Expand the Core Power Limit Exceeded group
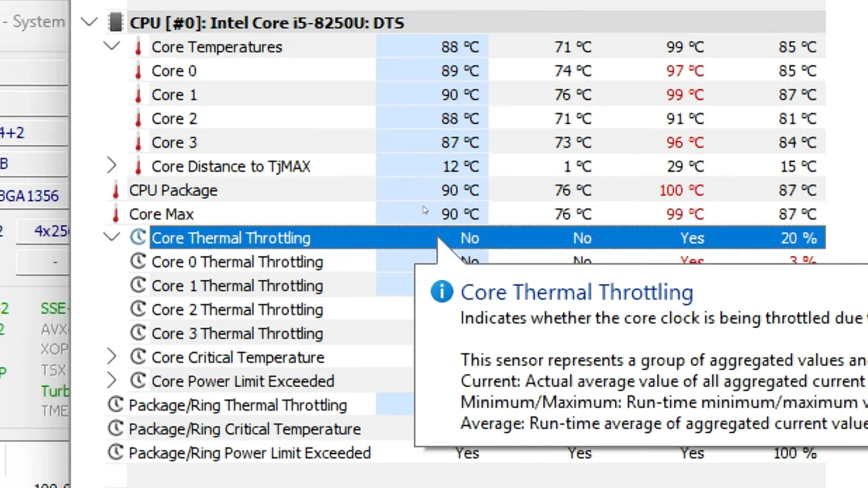 [111, 381]
